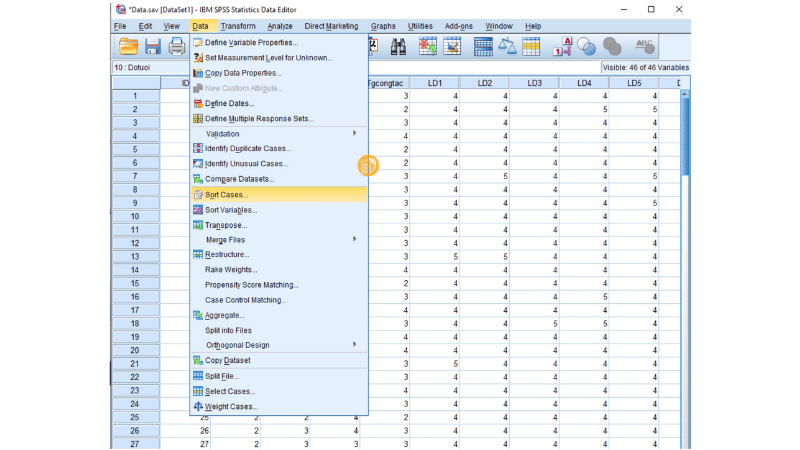
Task: Choose Copy Dataset menu entry
Action: click(279, 360)
